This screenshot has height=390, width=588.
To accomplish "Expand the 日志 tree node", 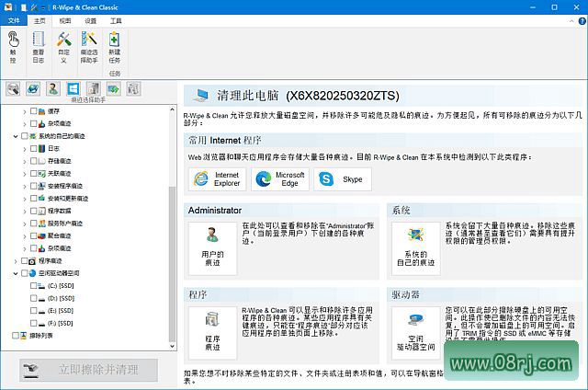I will tap(25, 149).
